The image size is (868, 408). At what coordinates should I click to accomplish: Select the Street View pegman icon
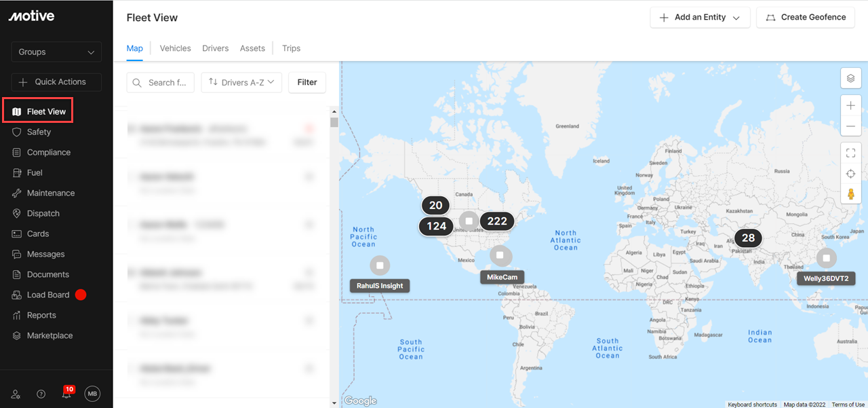pyautogui.click(x=851, y=195)
